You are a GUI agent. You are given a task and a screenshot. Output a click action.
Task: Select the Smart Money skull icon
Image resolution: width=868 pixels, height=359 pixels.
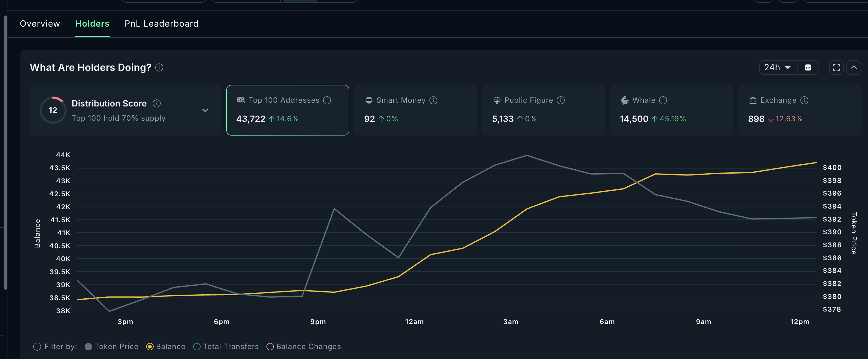click(x=369, y=100)
